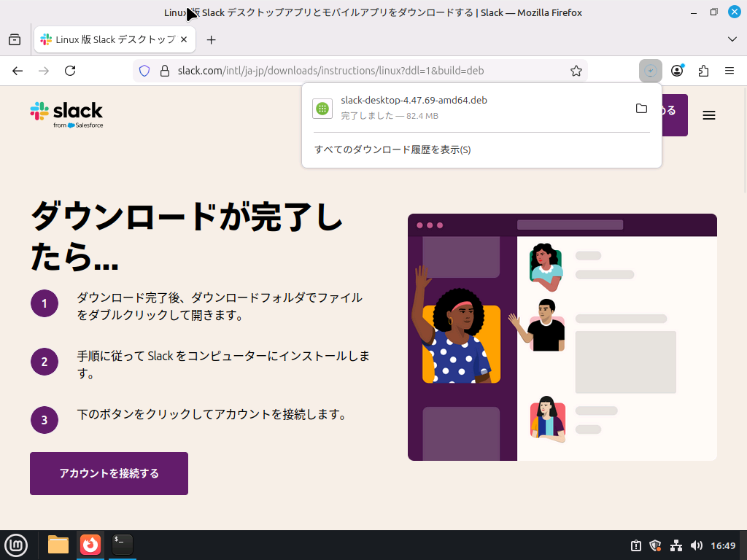The height and width of the screenshot is (560, 747).
Task: Open the extensions puzzle-piece icon
Action: pos(703,71)
